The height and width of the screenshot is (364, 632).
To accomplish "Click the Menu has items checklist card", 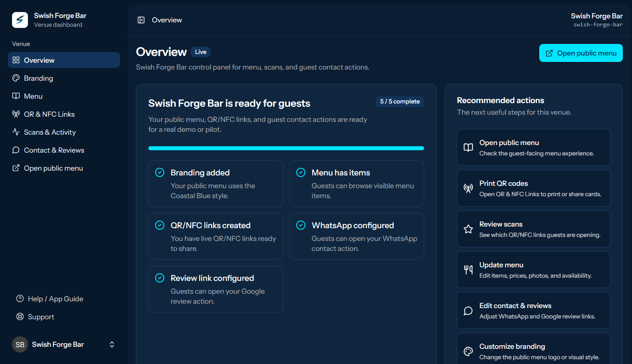I will 357,183.
